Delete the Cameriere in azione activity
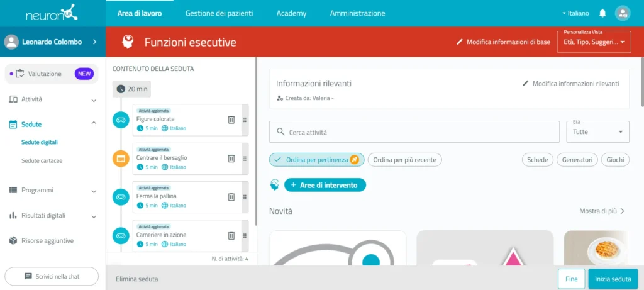Image resolution: width=644 pixels, height=290 pixels. tap(231, 235)
